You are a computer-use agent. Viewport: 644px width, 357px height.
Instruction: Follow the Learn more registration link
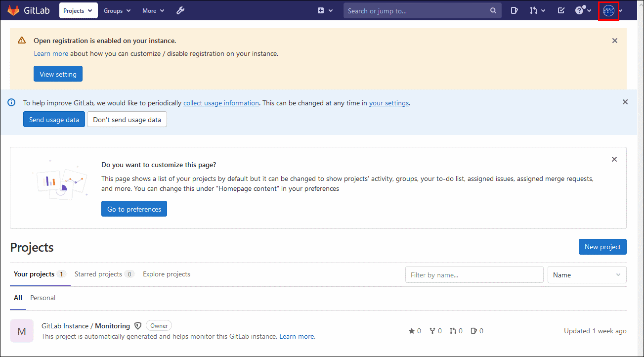(x=51, y=53)
